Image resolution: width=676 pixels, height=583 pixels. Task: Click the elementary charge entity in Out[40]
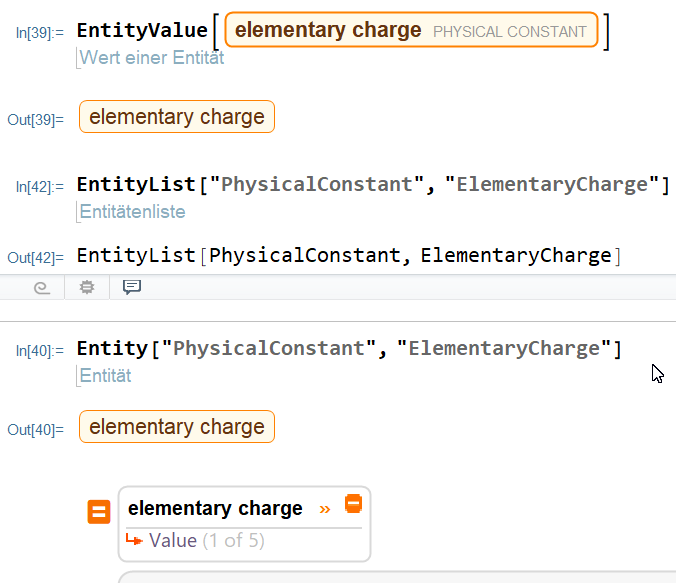(x=177, y=427)
